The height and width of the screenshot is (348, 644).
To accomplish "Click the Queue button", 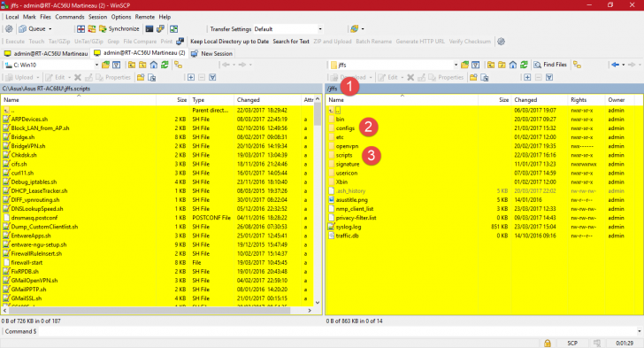I will (x=33, y=29).
